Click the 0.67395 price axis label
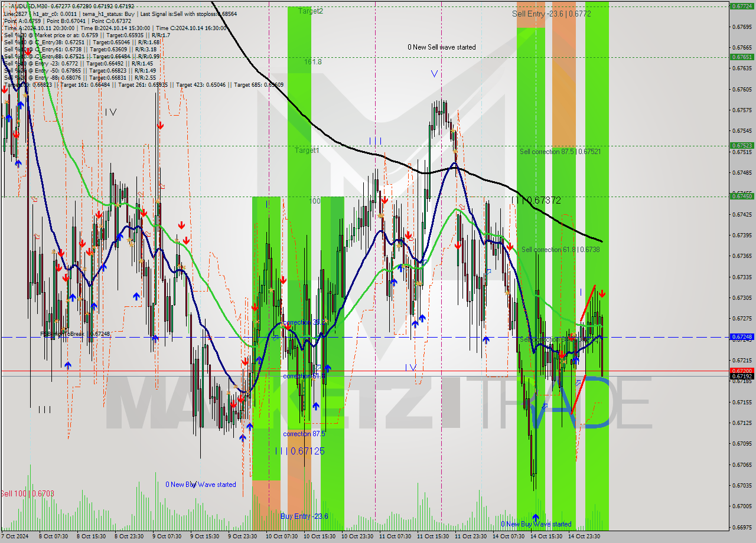Screen dimensions: 756x543 click(741, 235)
